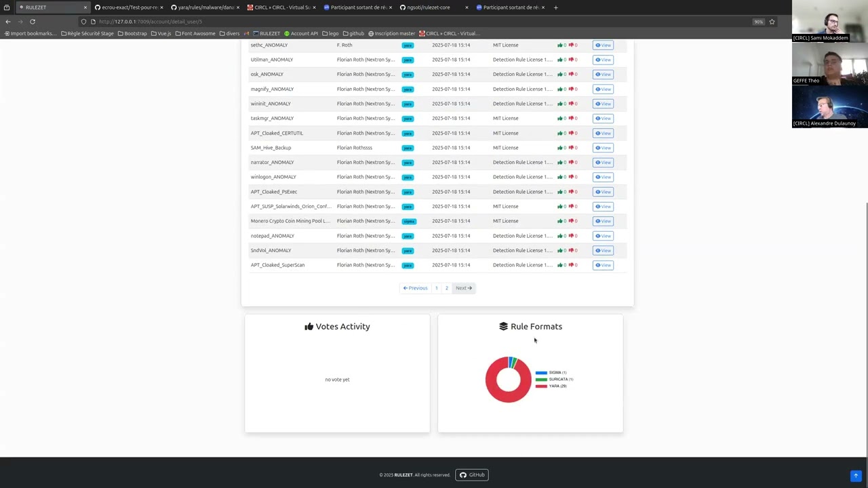Thumbs-up the wininit_ANOMALY rule

560,104
